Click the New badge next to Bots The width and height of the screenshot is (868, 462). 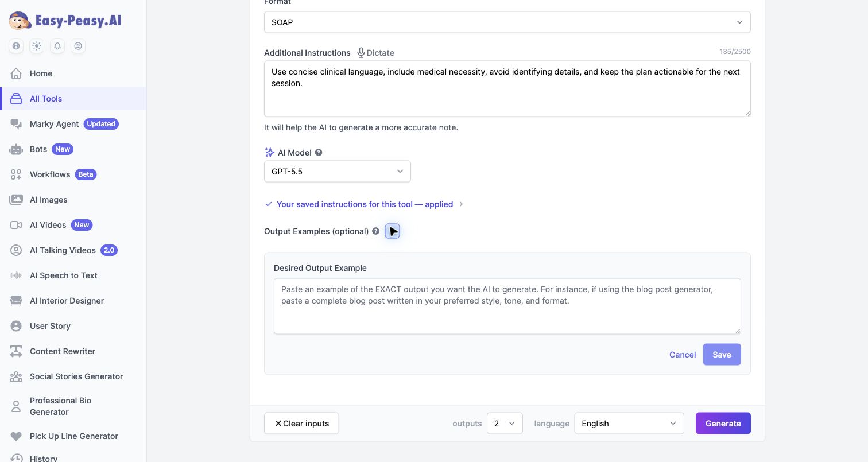point(63,149)
